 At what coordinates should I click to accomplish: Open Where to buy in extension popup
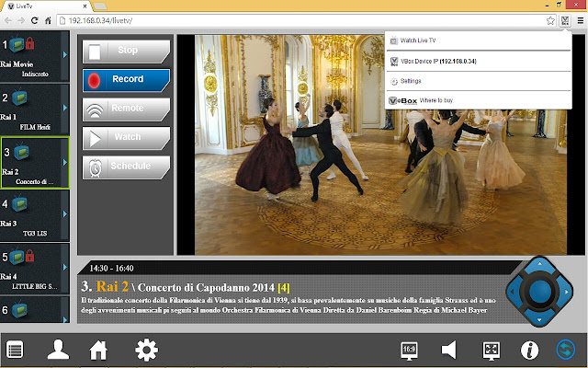pyautogui.click(x=478, y=100)
